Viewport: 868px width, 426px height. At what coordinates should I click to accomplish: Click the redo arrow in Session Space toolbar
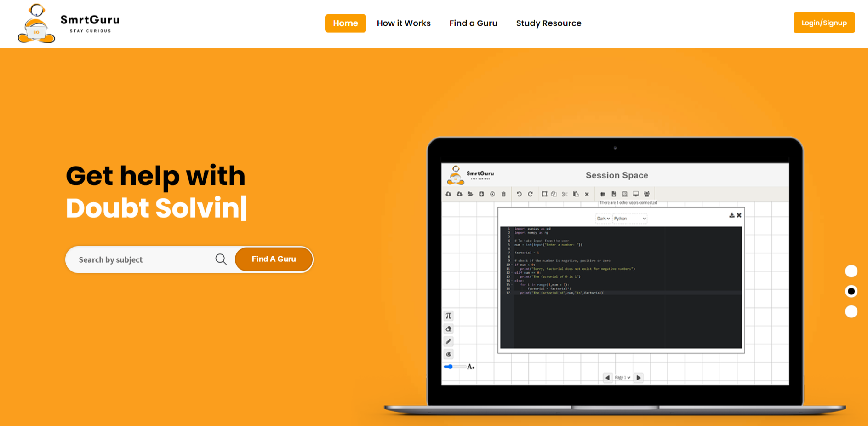[x=530, y=194]
